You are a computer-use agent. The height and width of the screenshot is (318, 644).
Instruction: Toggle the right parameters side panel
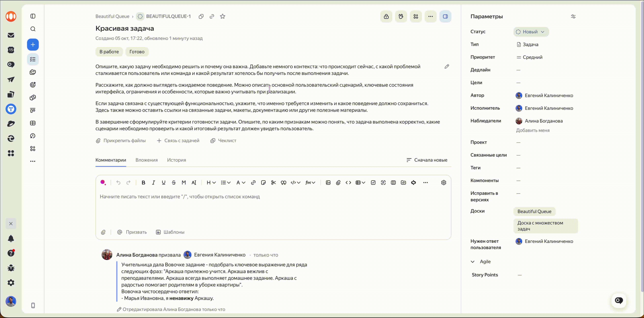(445, 16)
